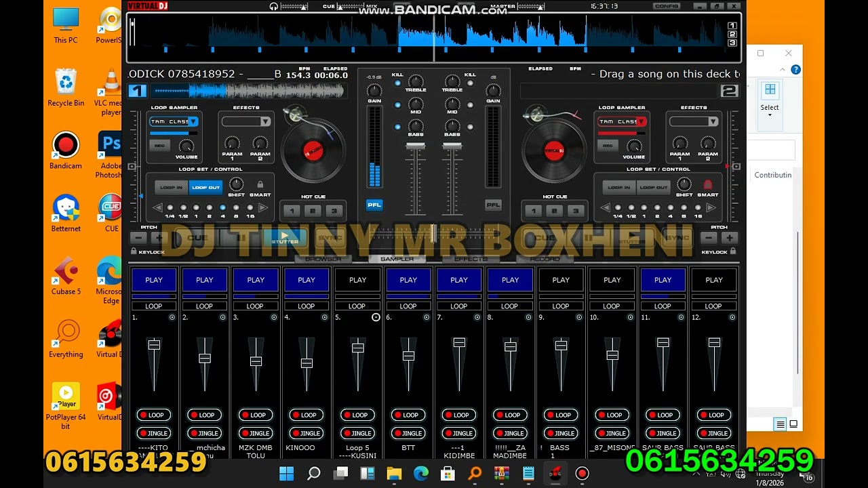Toggle deck 2 PFL headphone cue
Screen dimensions: 868x488
[493, 205]
